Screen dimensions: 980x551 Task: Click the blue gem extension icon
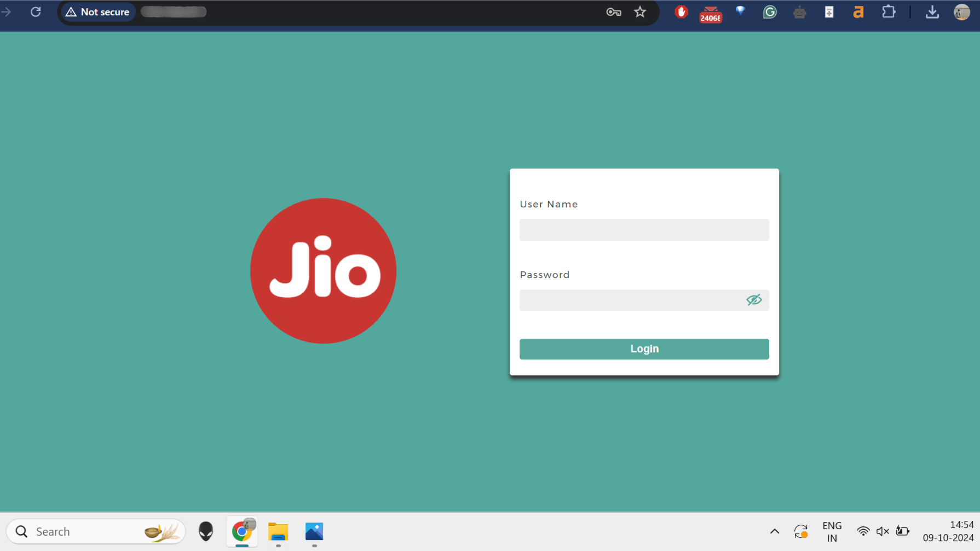[x=740, y=11]
